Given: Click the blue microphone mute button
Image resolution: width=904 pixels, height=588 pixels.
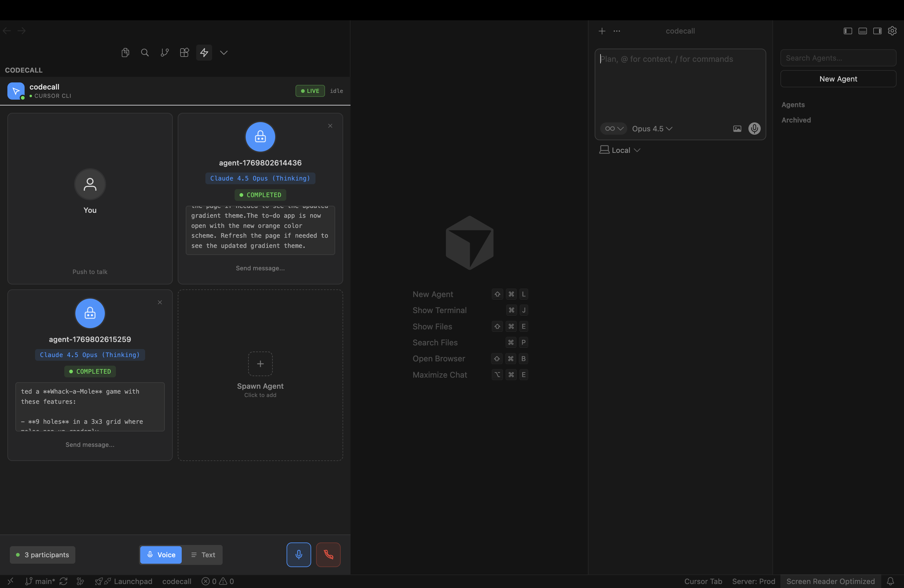Looking at the screenshot, I should pyautogui.click(x=299, y=554).
